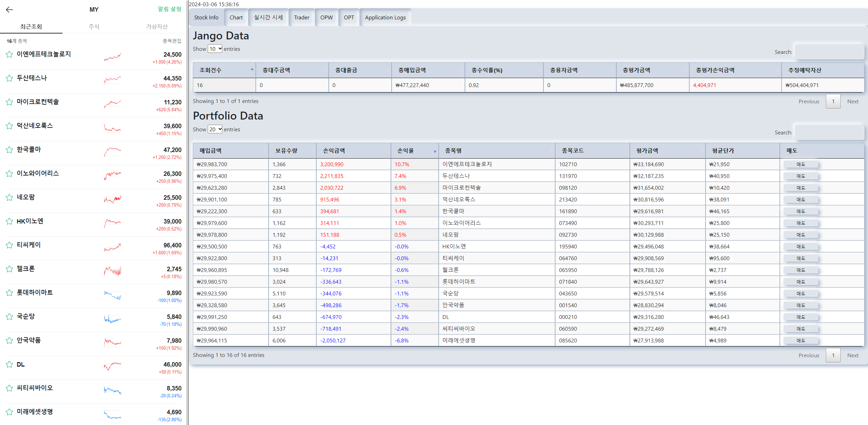Image resolution: width=868 pixels, height=425 pixels.
Task: Click the DL star icon
Action: 9,364
